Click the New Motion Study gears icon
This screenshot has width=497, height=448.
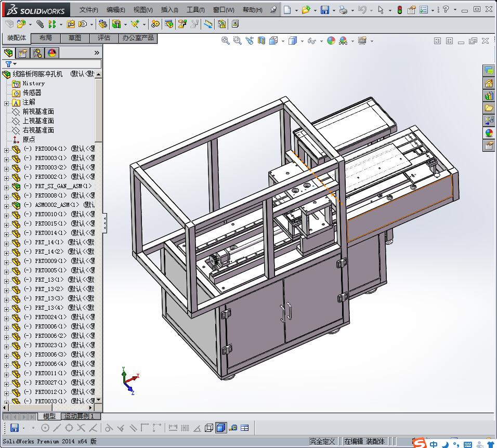click(155, 24)
